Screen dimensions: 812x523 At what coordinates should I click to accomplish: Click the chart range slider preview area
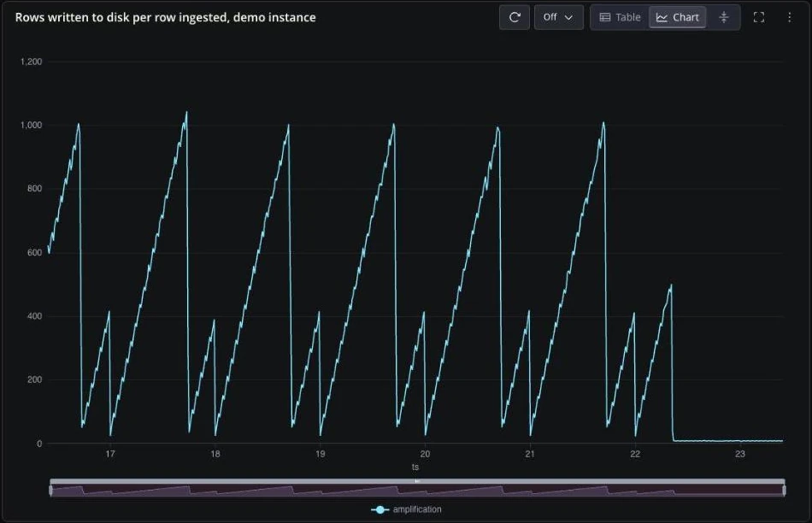pyautogui.click(x=417, y=490)
